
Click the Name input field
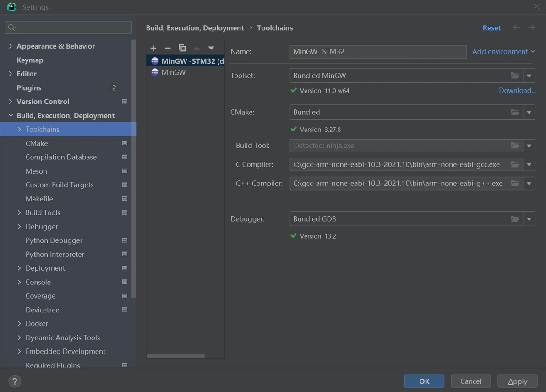tap(378, 51)
